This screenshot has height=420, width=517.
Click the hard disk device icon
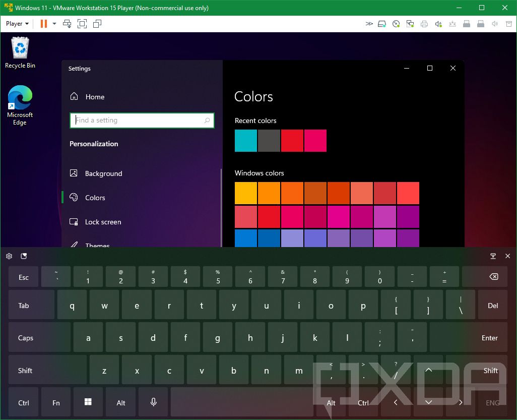point(382,24)
